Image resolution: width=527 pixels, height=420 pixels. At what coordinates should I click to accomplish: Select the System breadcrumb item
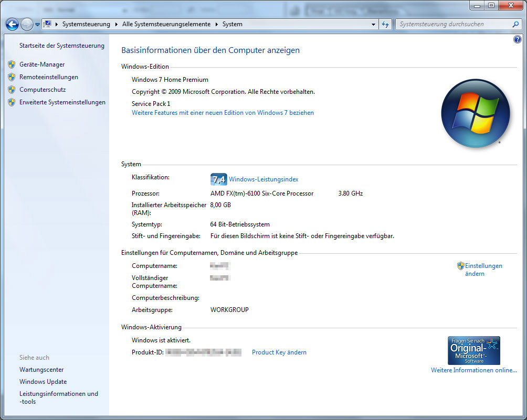click(232, 24)
